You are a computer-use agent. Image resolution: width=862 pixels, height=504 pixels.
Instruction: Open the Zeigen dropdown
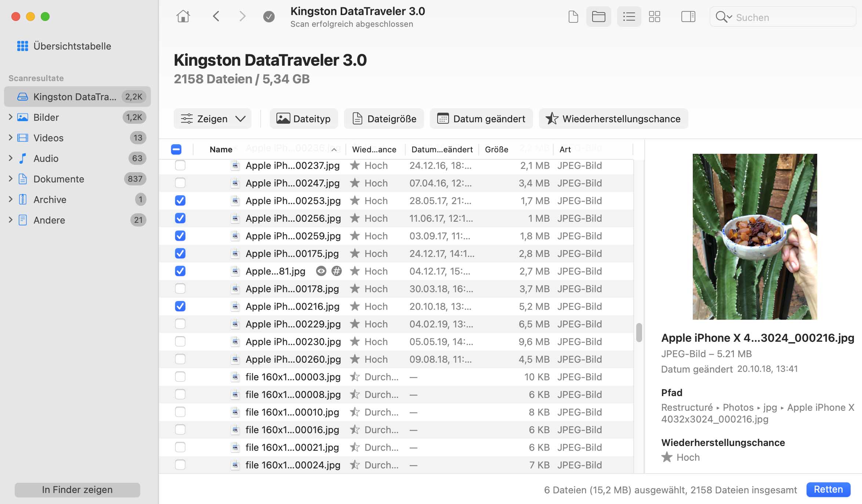[213, 119]
